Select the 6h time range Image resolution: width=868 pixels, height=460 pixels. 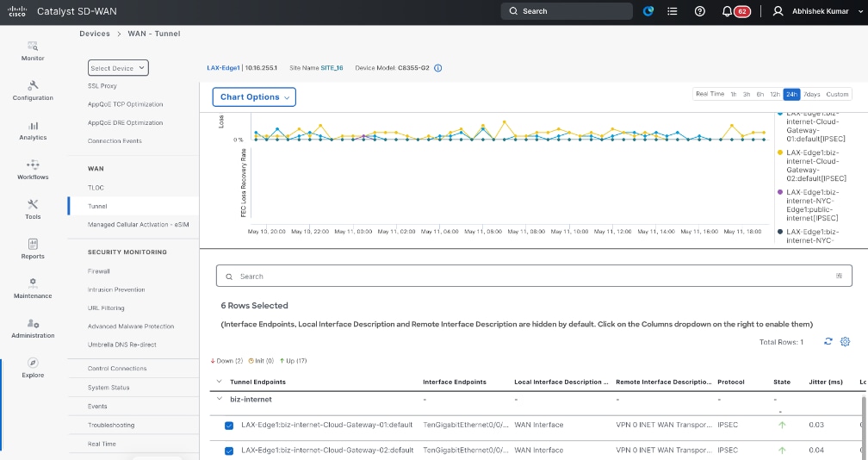tap(760, 94)
